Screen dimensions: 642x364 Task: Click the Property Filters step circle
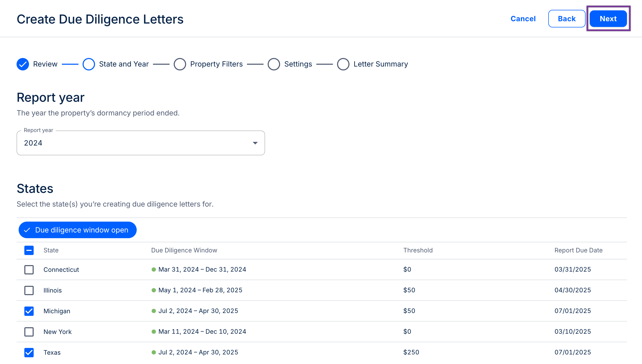180,64
